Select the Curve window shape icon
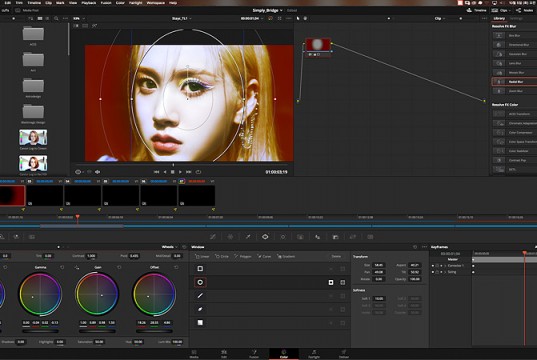This screenshot has width=537, height=360. pos(200,309)
